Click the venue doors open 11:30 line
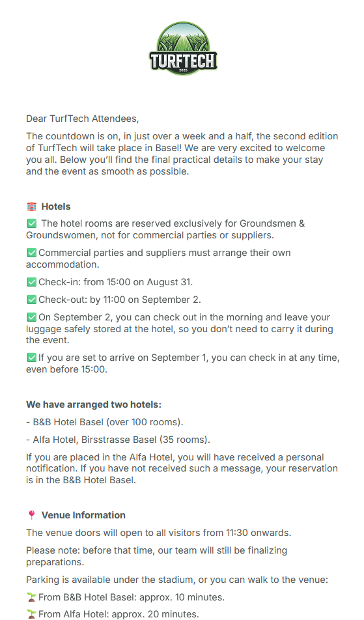 [x=158, y=533]
